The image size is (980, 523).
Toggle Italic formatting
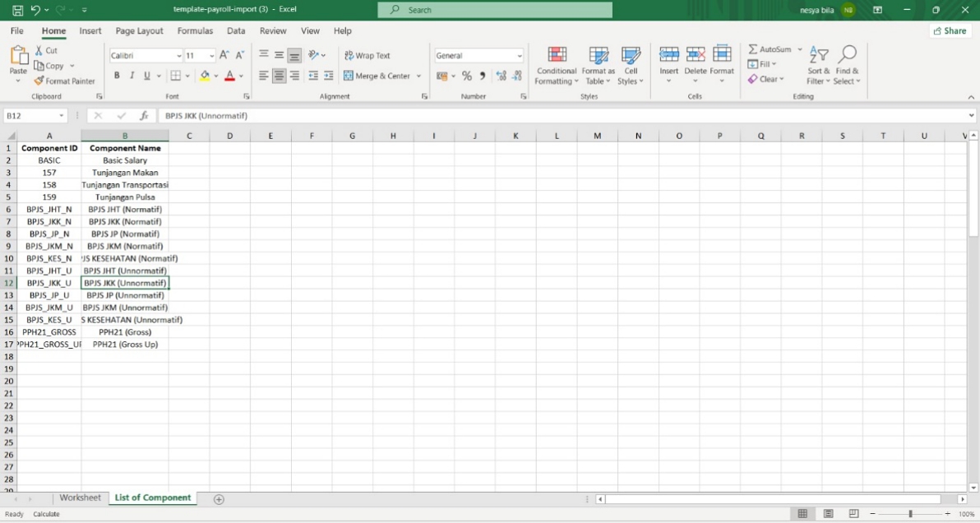pyautogui.click(x=132, y=76)
